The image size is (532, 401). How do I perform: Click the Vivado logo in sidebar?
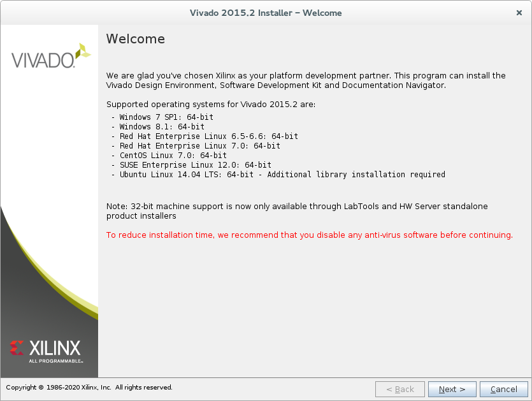(51, 56)
